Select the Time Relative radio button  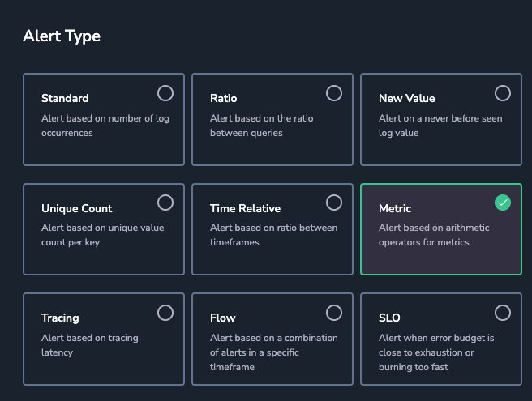334,203
